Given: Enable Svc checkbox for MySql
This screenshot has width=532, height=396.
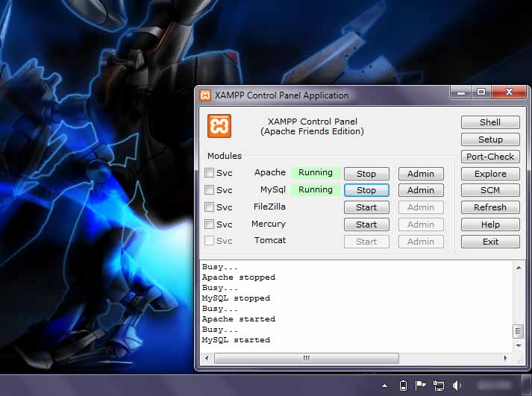Looking at the screenshot, I should click(209, 189).
